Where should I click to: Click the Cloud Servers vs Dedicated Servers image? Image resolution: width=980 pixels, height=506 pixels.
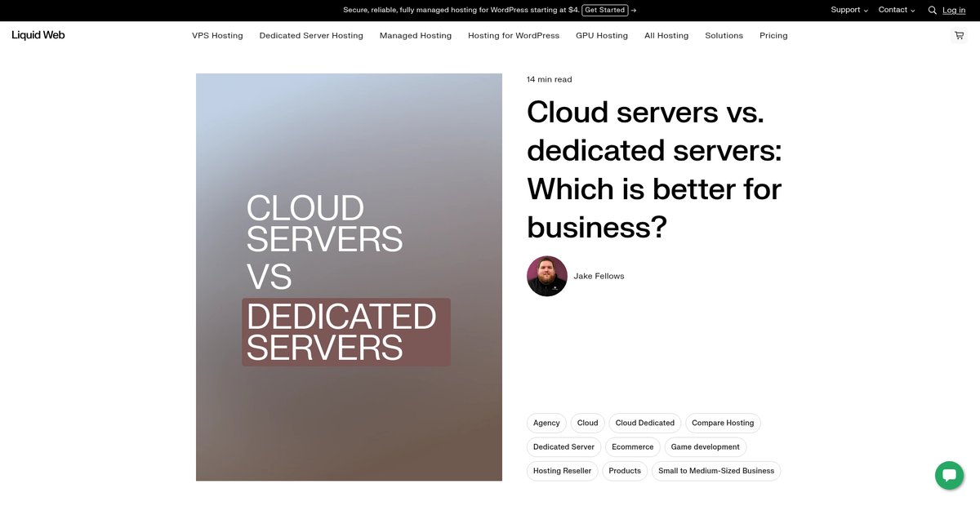pos(349,277)
